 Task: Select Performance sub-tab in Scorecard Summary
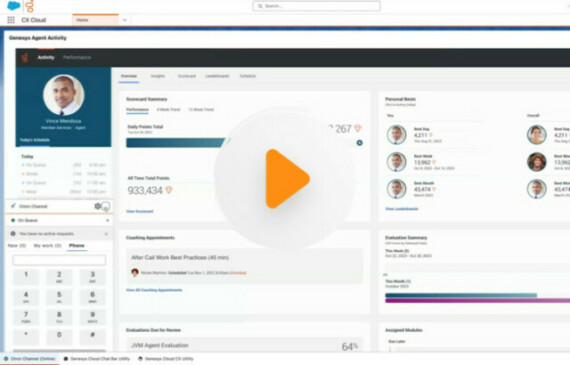point(137,109)
